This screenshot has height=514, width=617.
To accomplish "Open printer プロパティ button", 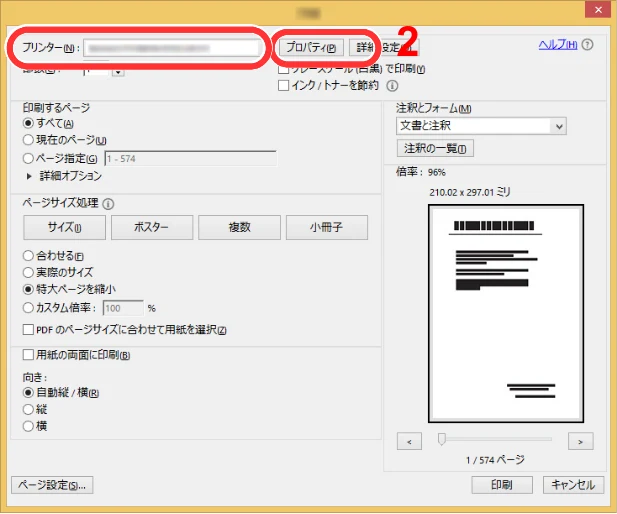I will 311,48.
